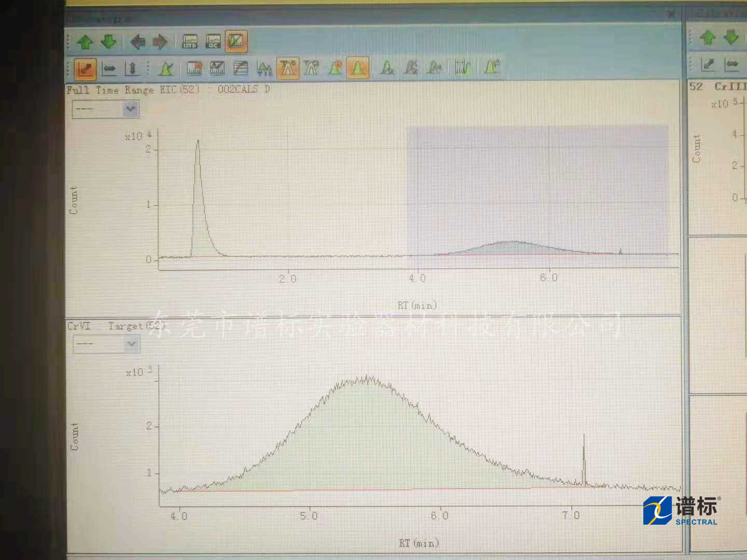
Task: Open the ISTD chromatogram view
Action: coord(190,41)
